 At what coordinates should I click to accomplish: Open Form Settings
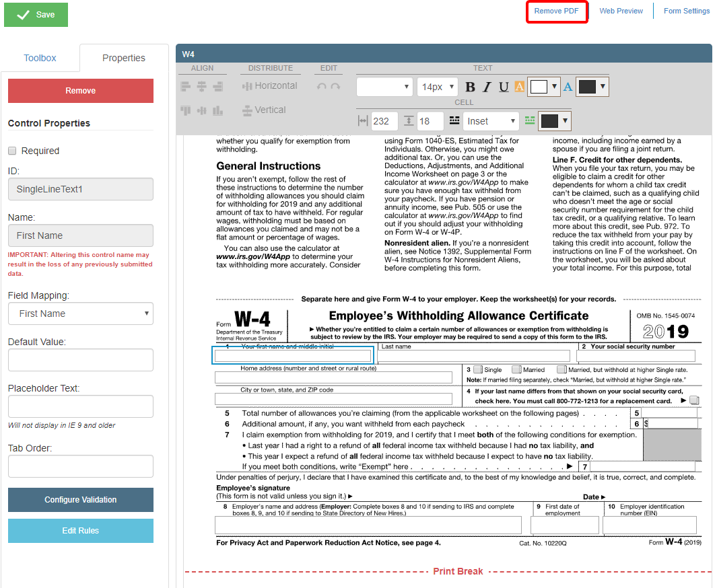(x=686, y=11)
